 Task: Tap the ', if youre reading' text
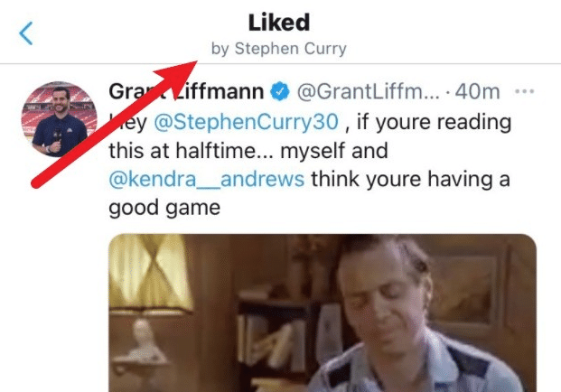tap(428, 122)
